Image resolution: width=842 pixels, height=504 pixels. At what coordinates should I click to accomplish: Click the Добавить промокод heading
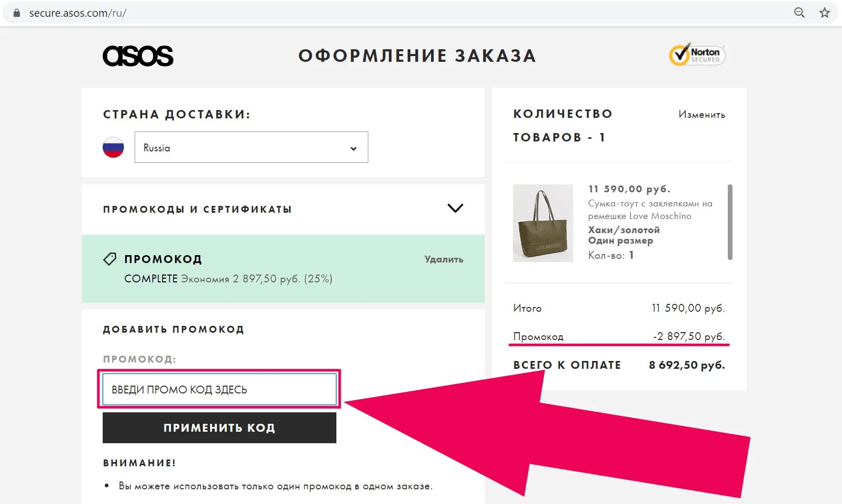[173, 330]
